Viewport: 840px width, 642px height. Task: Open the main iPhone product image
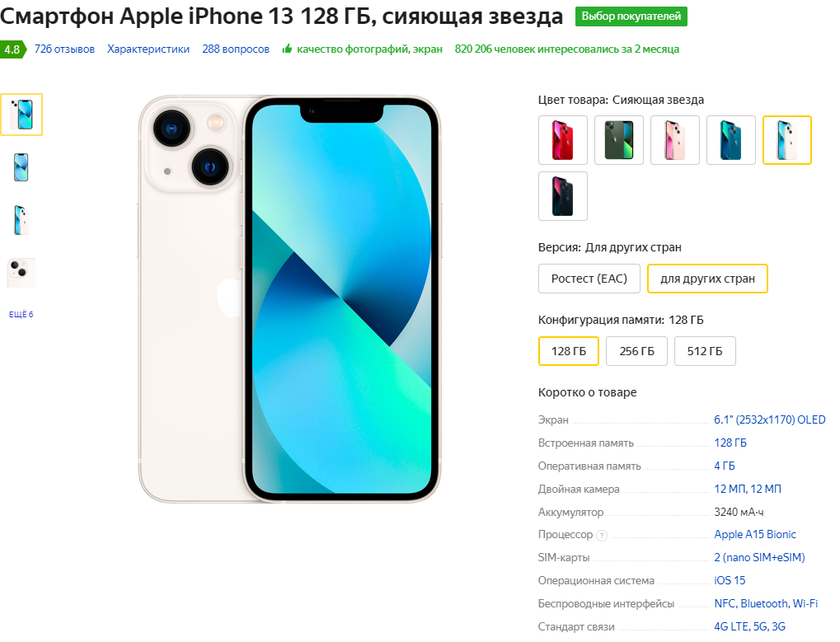pos(289,299)
